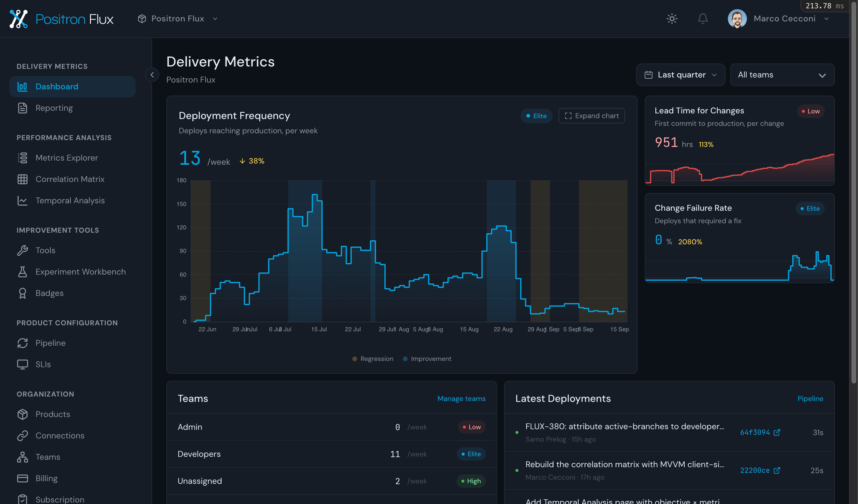Click the external link icon beside 22200ce
This screenshot has width=858, height=504.
(x=777, y=471)
